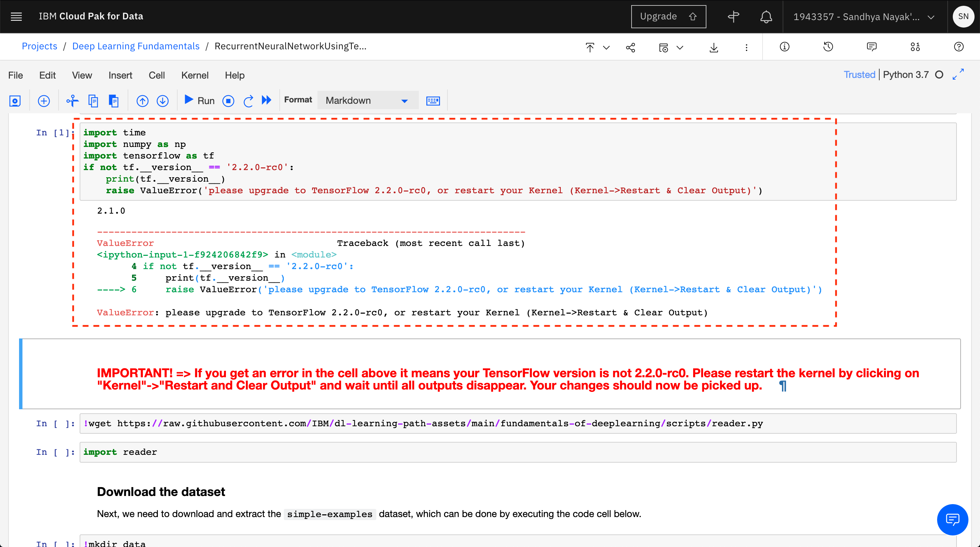Open the Markdown cell format dropdown
Viewport: 980px width, 547px height.
367,100
